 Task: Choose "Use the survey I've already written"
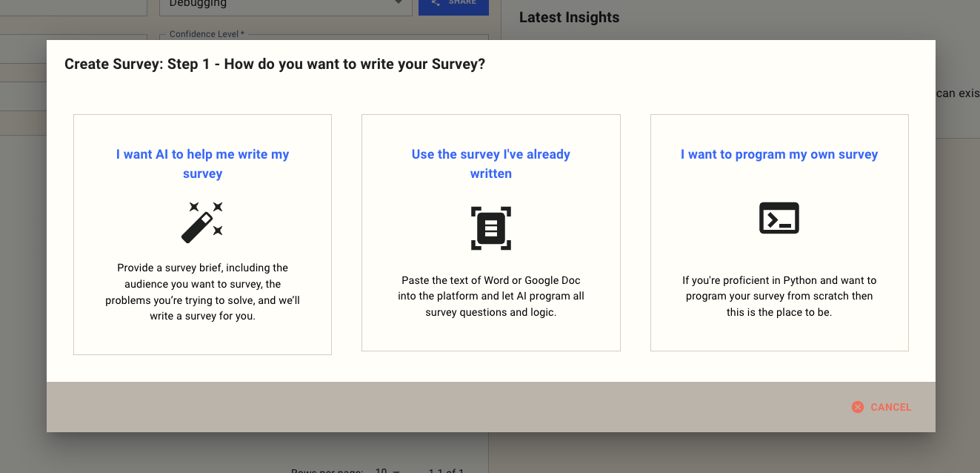pyautogui.click(x=491, y=164)
